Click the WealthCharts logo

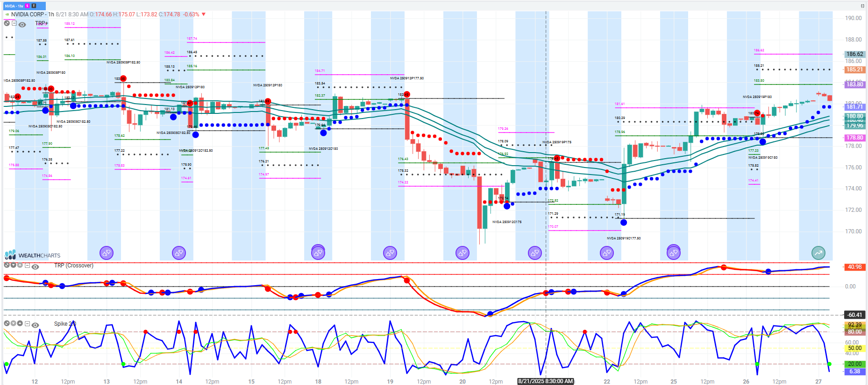pos(33,255)
